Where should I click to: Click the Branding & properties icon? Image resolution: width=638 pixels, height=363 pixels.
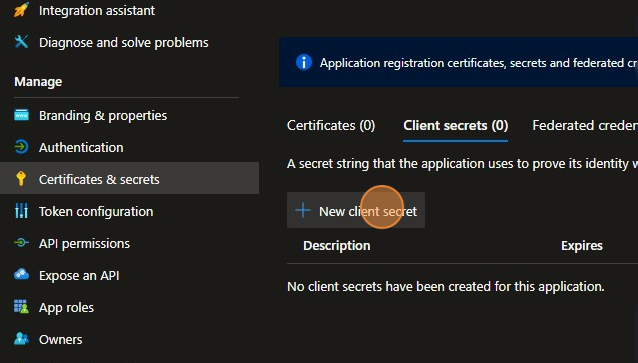pos(21,115)
